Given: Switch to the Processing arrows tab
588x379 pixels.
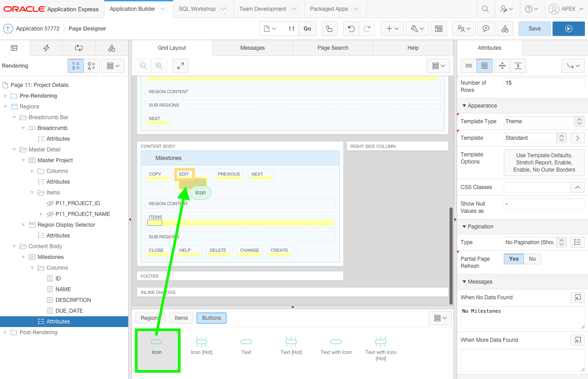Looking at the screenshot, I should (79, 48).
